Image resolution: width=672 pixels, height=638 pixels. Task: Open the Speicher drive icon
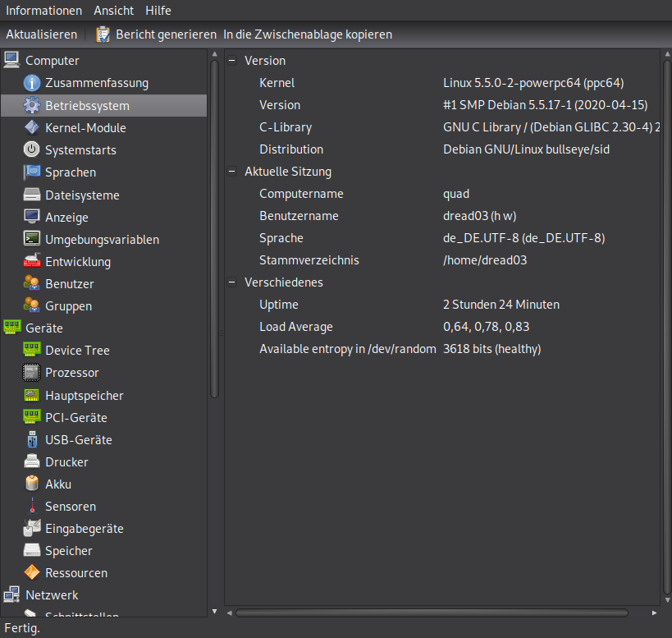coord(32,550)
